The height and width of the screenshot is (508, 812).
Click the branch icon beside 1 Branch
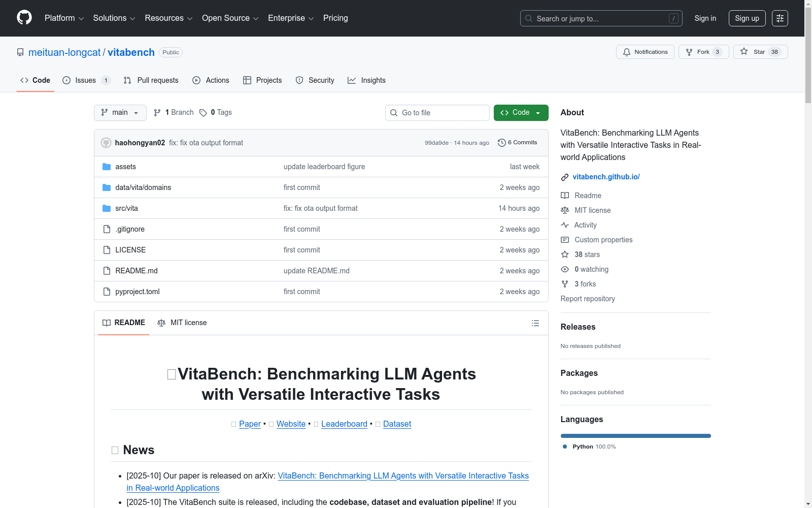point(157,113)
